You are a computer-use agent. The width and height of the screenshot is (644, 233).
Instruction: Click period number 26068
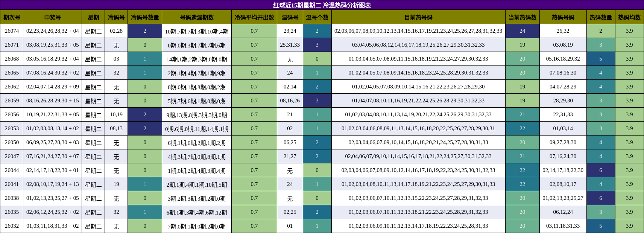12,59
